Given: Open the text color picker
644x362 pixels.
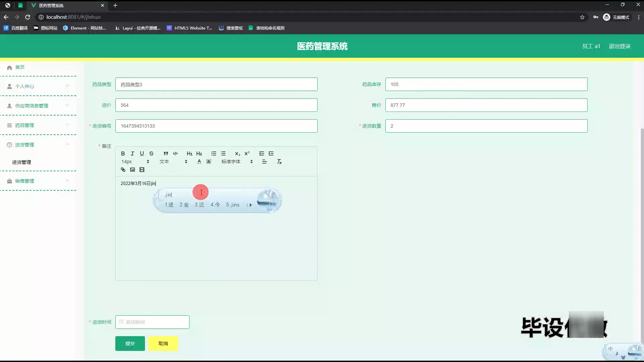Looking at the screenshot, I should 199,162.
